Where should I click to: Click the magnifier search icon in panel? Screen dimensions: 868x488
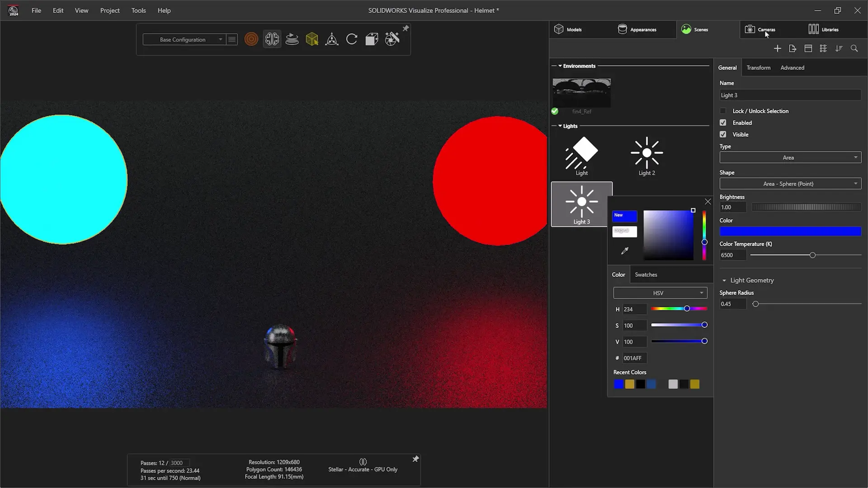[854, 48]
